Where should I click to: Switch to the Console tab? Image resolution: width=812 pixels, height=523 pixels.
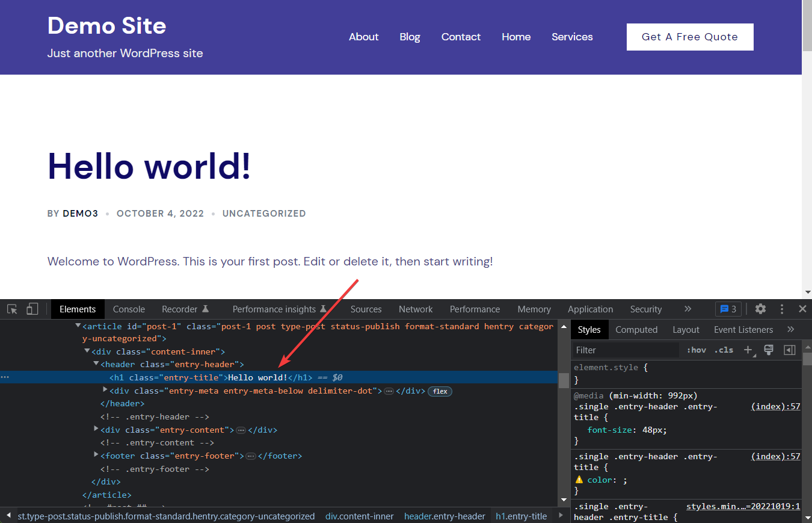click(129, 309)
